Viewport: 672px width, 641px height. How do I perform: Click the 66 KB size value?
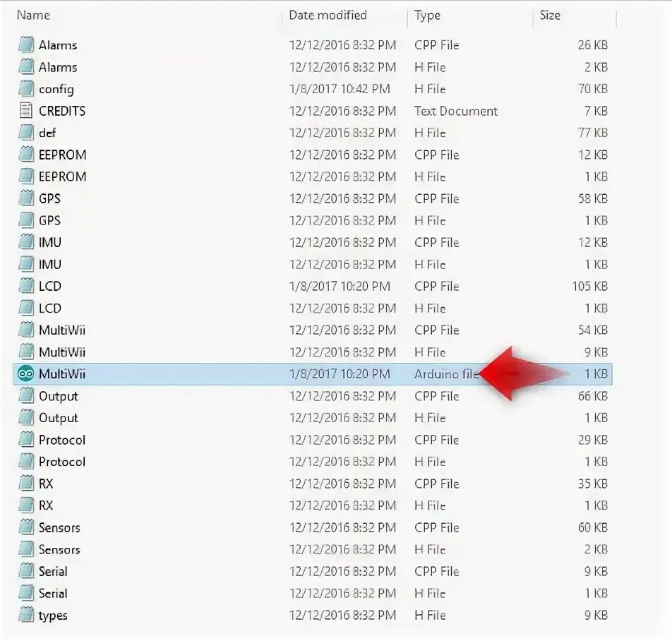[593, 396]
